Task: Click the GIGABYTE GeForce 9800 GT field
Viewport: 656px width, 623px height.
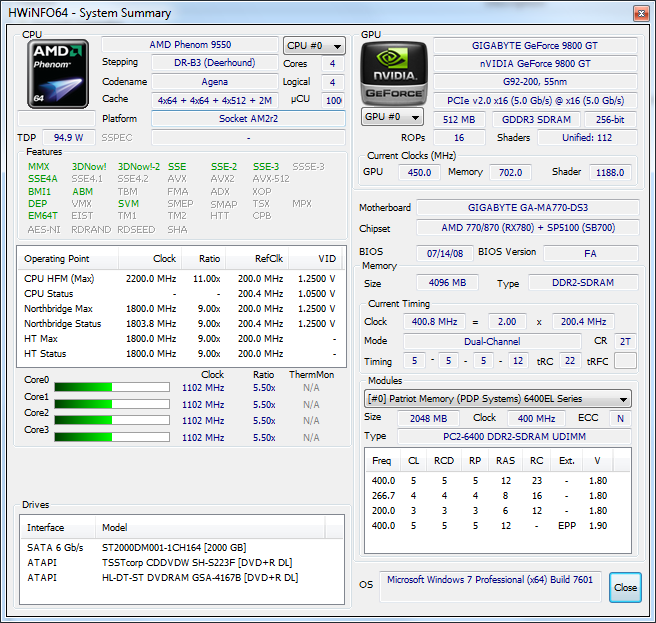Action: point(535,46)
